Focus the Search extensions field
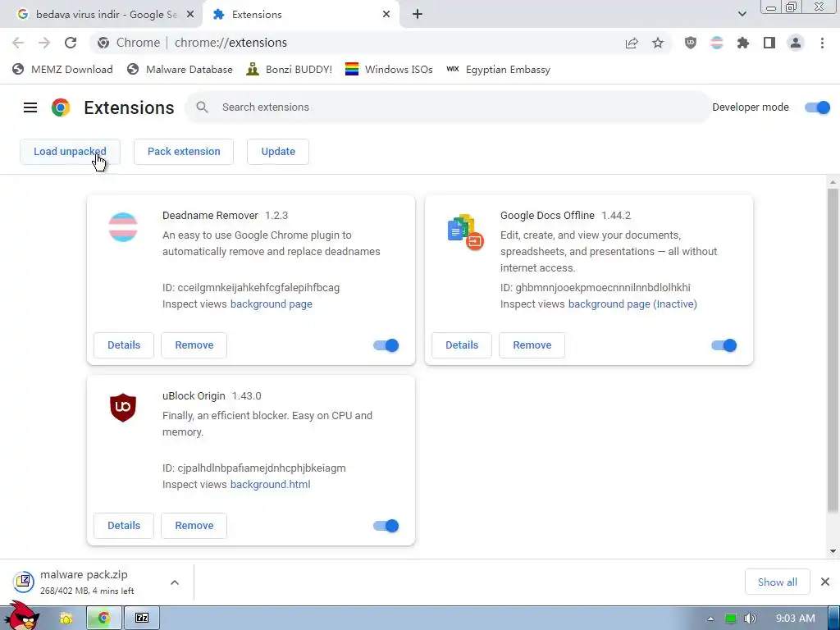Screen dimensions: 840x630 447,107
